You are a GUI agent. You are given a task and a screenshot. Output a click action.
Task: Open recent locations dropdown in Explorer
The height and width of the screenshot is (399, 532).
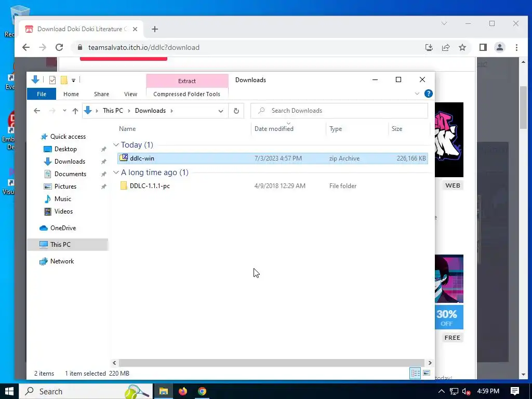64,111
